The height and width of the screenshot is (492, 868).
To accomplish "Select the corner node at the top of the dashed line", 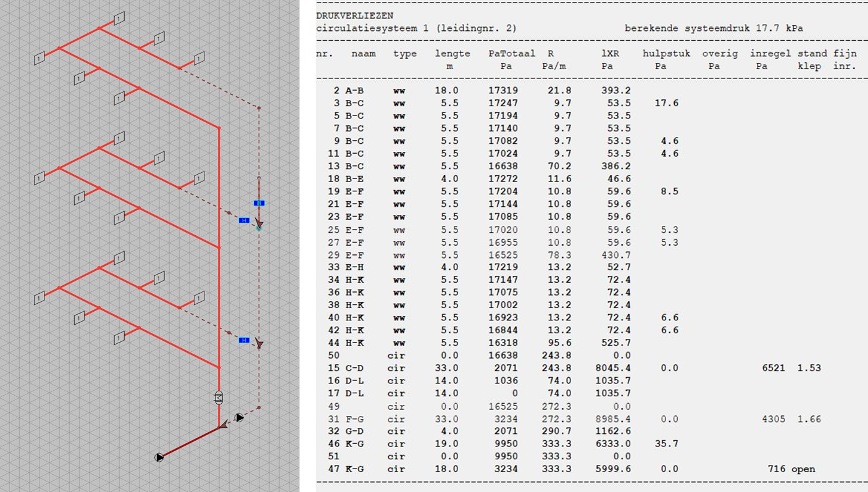I will tap(259, 108).
